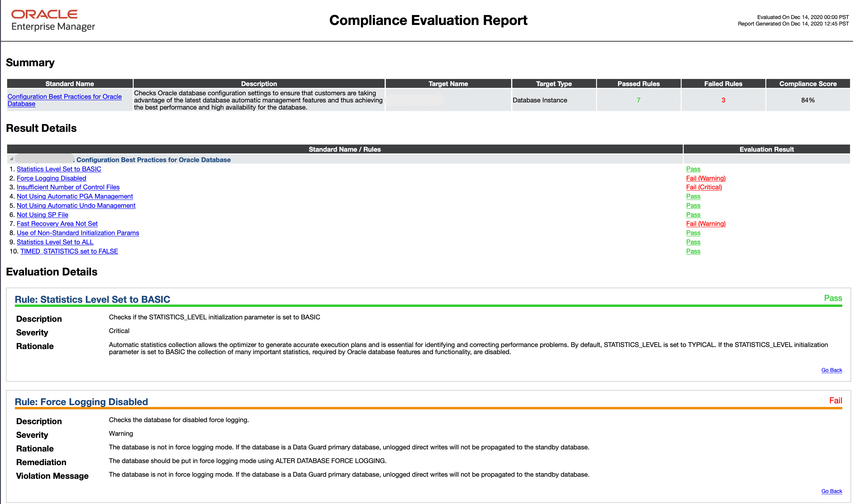Screen dimensions: 853x504
Task: Click the passed rules count 7
Action: [x=639, y=100]
